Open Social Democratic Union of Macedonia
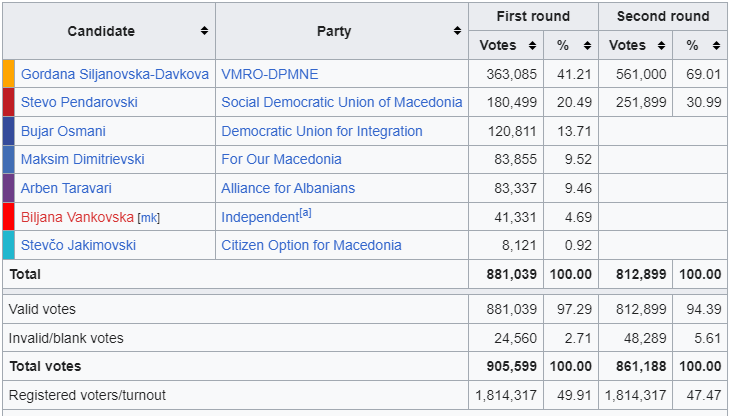The width and height of the screenshot is (731, 416). tap(342, 102)
